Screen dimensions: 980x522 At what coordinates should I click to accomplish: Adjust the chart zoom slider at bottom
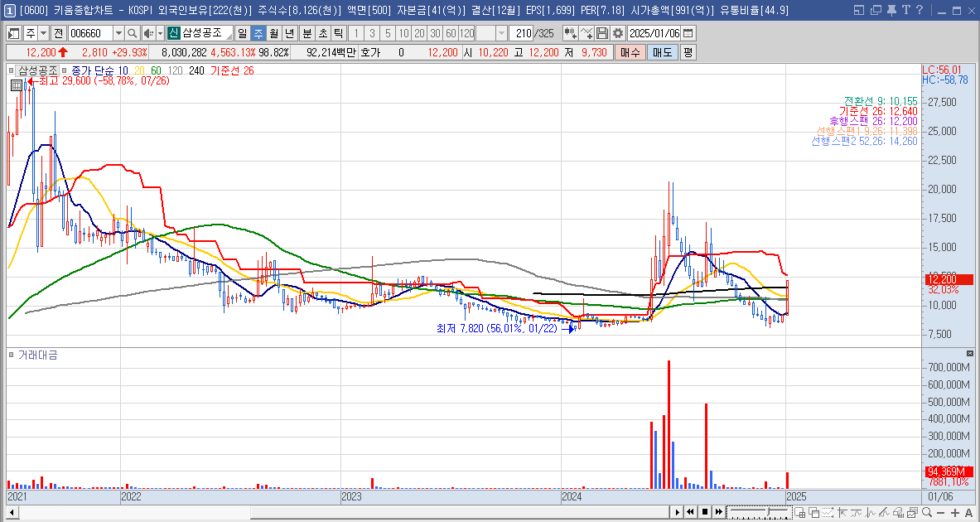pos(761,512)
